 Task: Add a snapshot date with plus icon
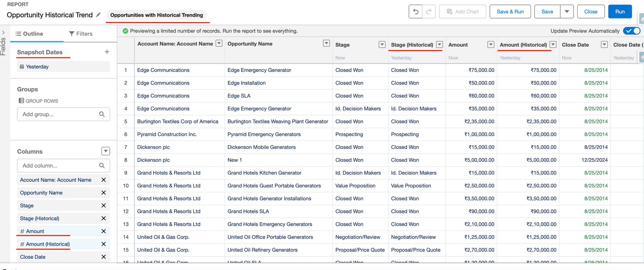click(x=107, y=52)
